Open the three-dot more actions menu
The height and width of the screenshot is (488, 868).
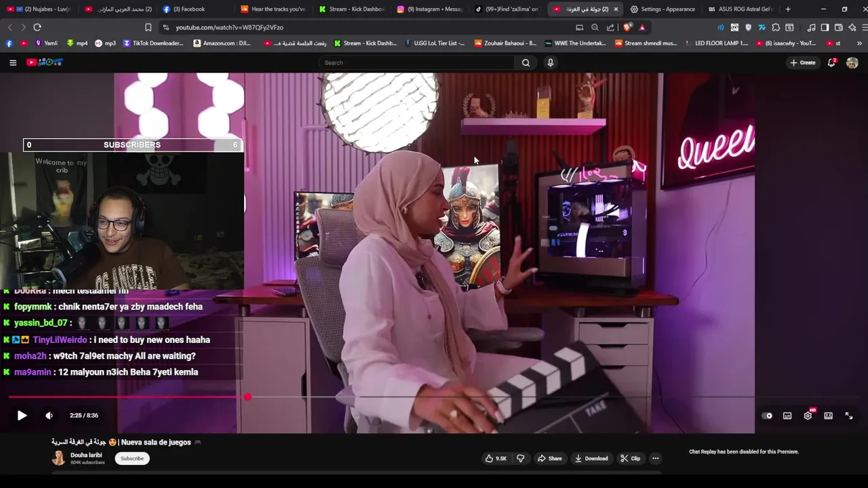pos(655,458)
